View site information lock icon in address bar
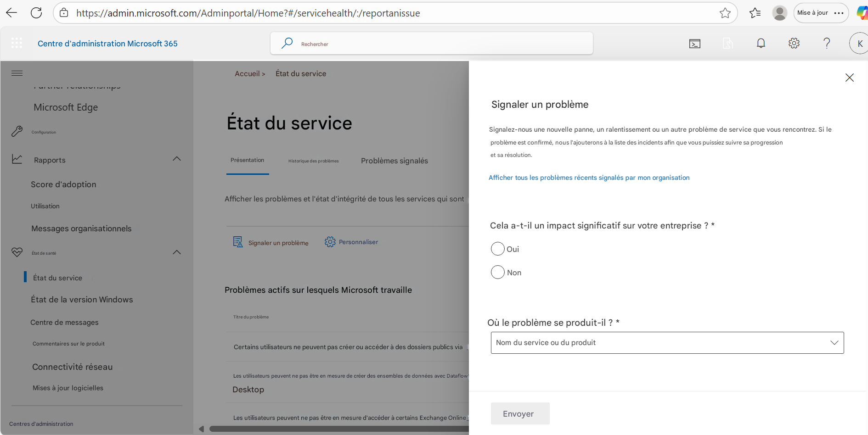Screen dimensions: 868x435 click(64, 13)
